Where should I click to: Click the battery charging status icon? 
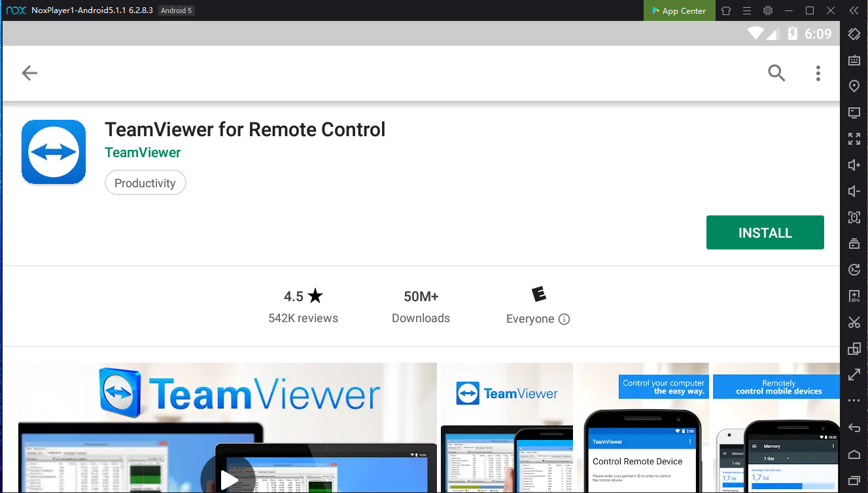point(792,33)
